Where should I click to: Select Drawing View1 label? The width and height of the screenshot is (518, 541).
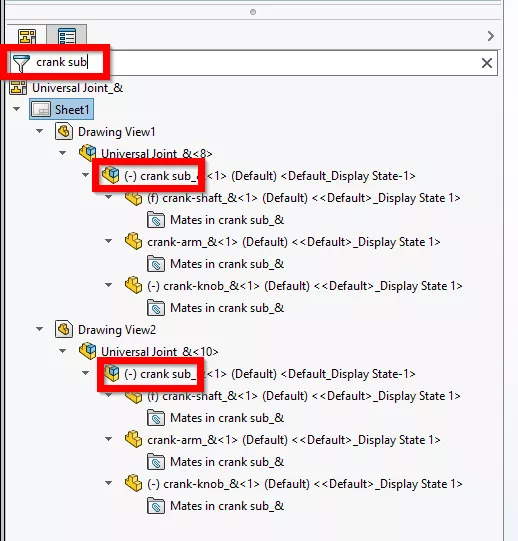click(117, 132)
